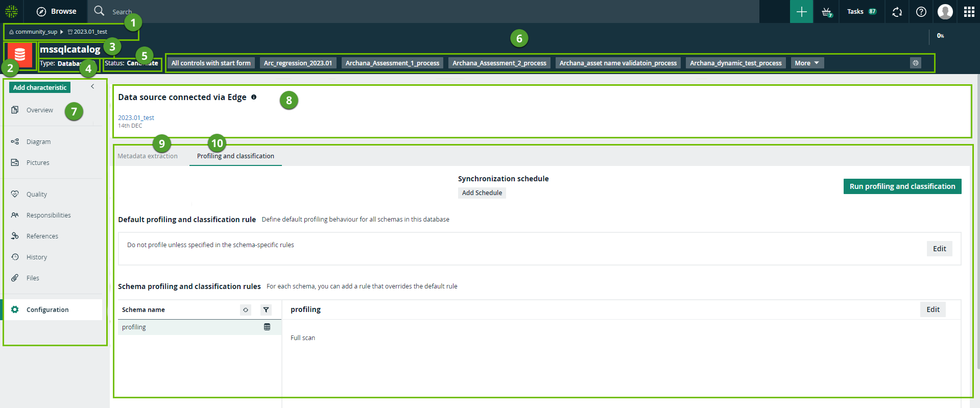Click Run profiling and classification button
This screenshot has width=980, height=408.
pos(902,186)
